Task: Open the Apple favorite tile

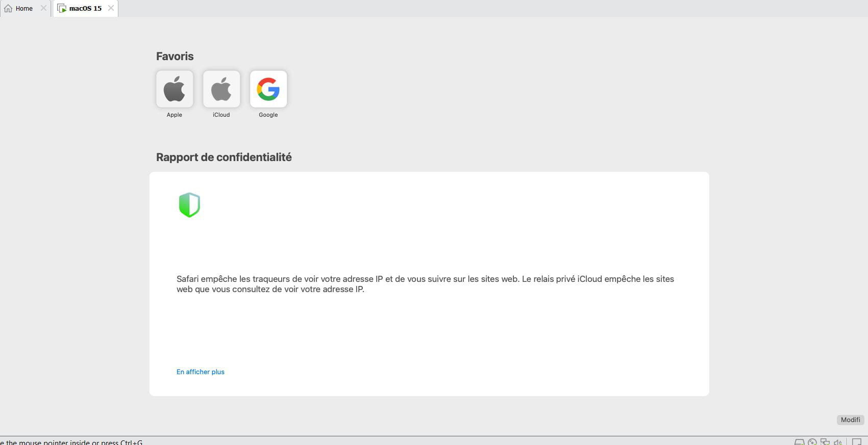Action: 175,89
